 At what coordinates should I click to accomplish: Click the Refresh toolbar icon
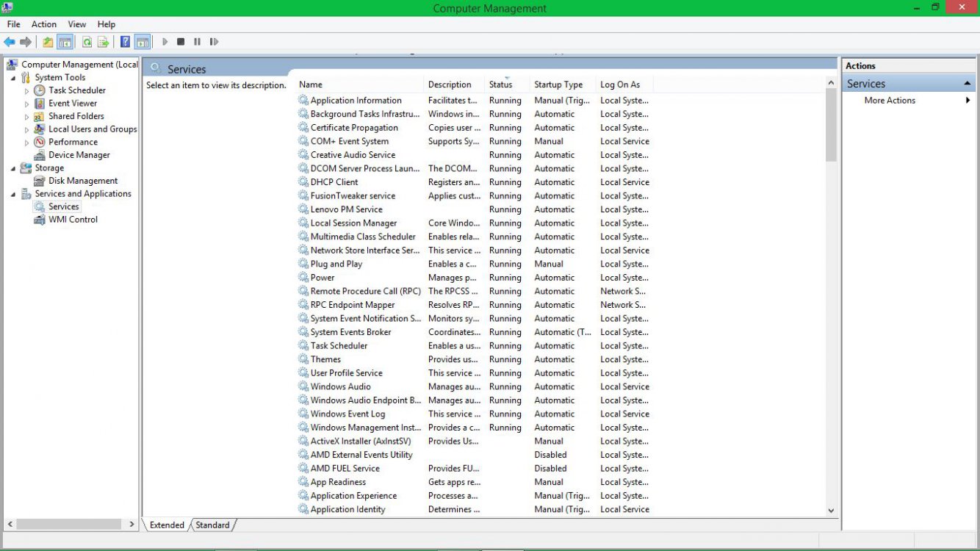click(x=87, y=42)
